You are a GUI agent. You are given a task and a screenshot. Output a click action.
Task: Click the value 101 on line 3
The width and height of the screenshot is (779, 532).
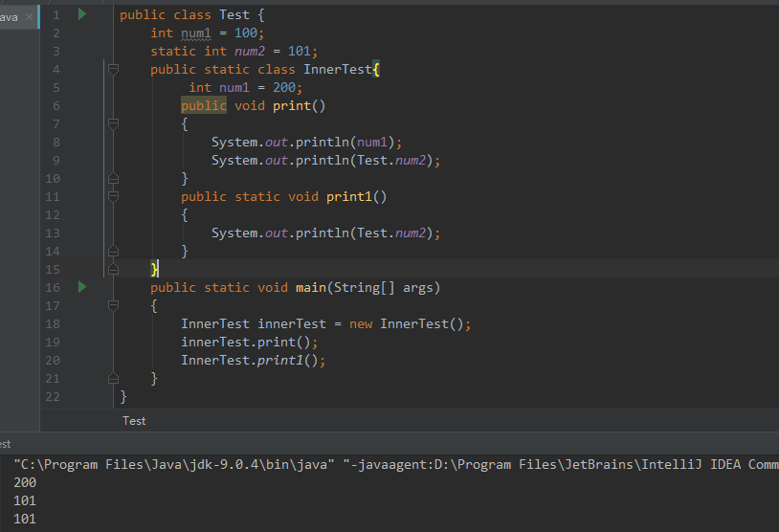point(300,51)
